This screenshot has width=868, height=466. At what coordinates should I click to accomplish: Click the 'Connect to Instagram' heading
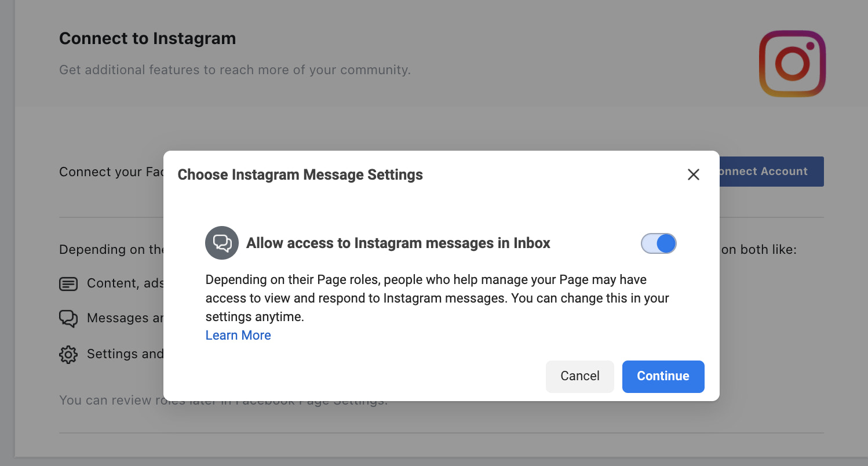(x=147, y=38)
